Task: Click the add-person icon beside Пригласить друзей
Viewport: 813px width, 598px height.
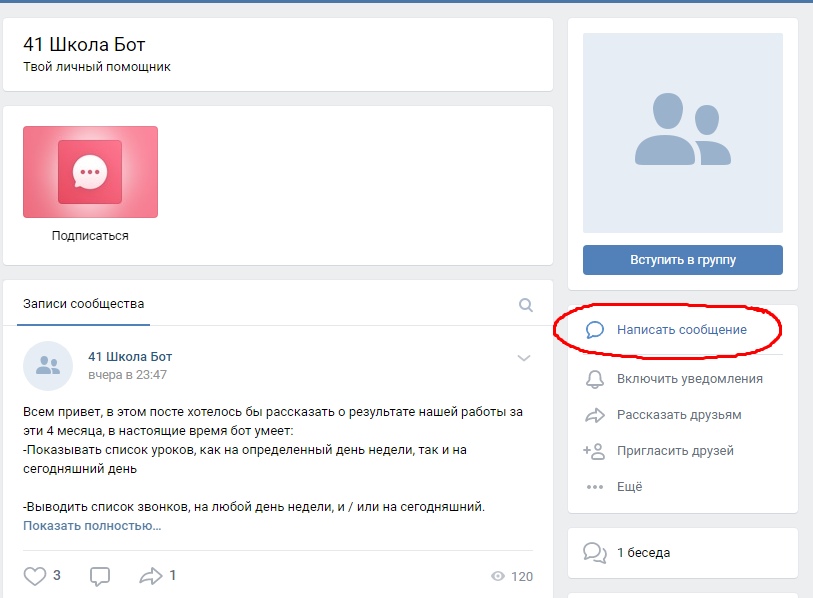Action: click(x=594, y=451)
